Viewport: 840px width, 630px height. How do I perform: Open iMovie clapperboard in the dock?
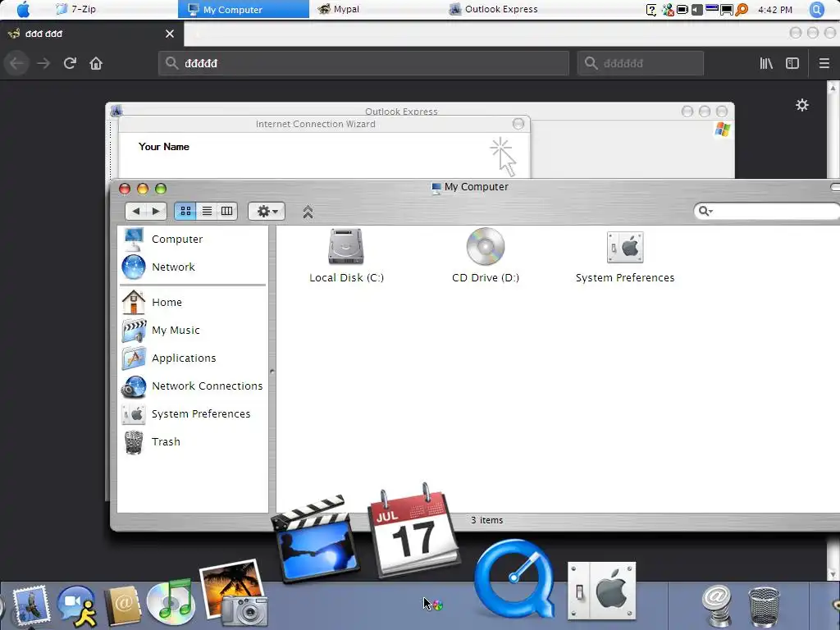click(x=315, y=540)
